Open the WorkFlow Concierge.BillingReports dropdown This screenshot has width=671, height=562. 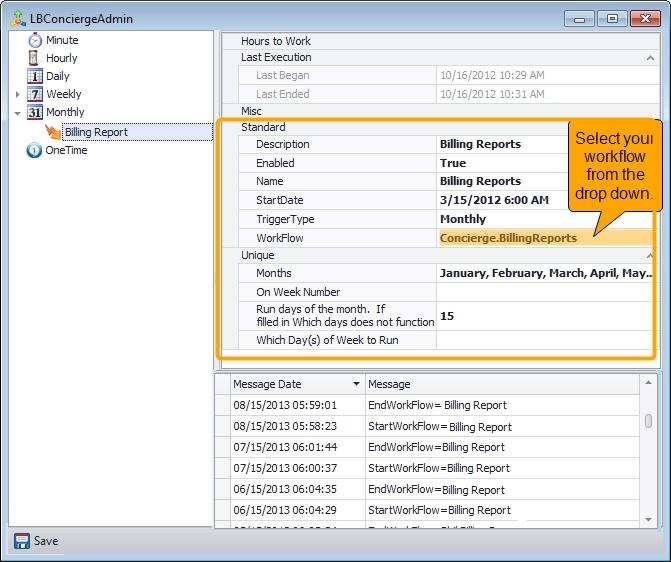tap(546, 238)
